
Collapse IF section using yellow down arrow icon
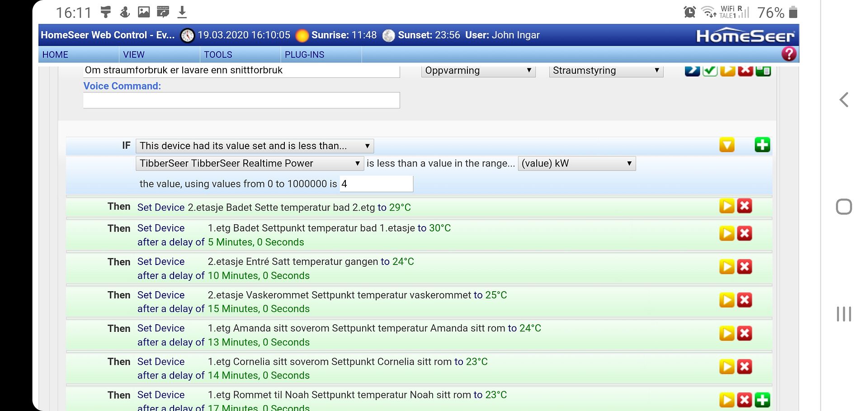(x=726, y=145)
